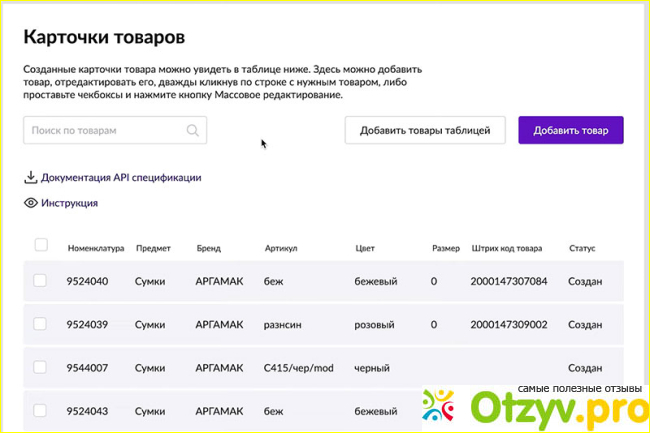This screenshot has height=433, width=650.
Task: Click the Статус column header
Action: click(x=582, y=248)
